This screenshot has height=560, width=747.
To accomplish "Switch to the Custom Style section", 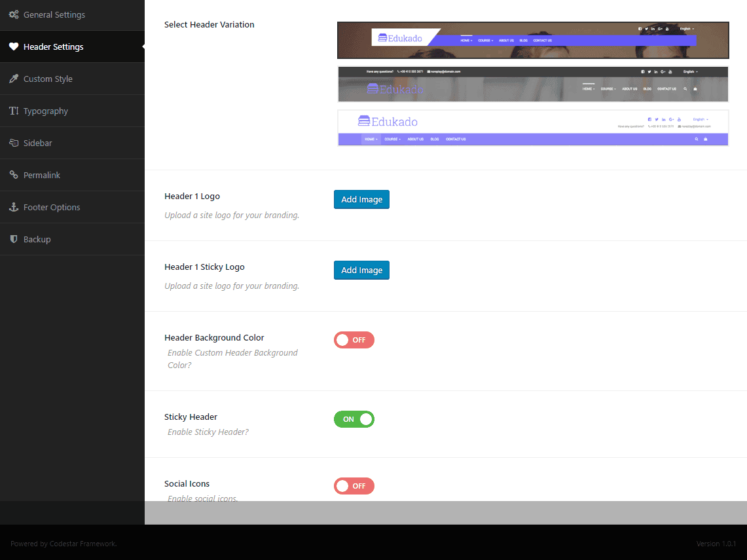I will coord(46,79).
